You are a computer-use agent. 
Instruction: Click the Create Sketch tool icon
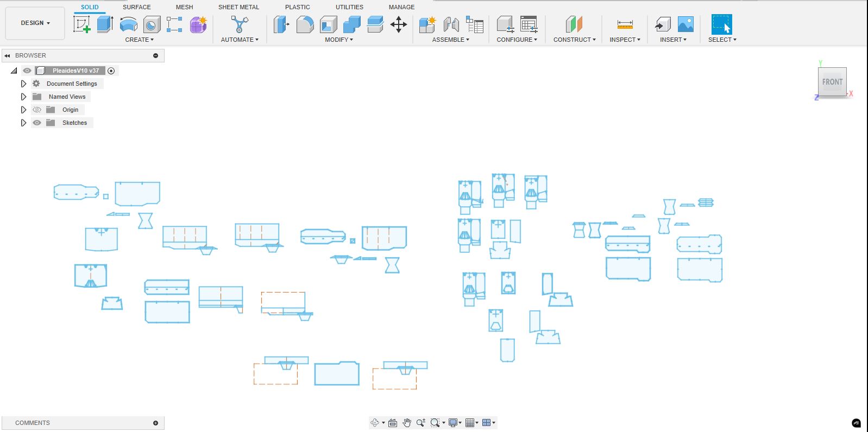point(82,24)
